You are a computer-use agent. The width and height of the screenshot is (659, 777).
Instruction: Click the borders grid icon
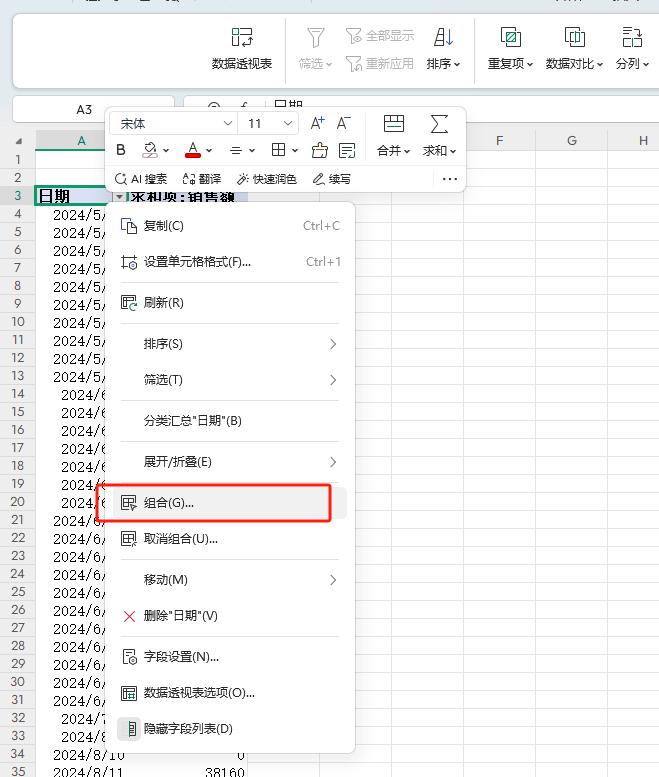point(278,150)
